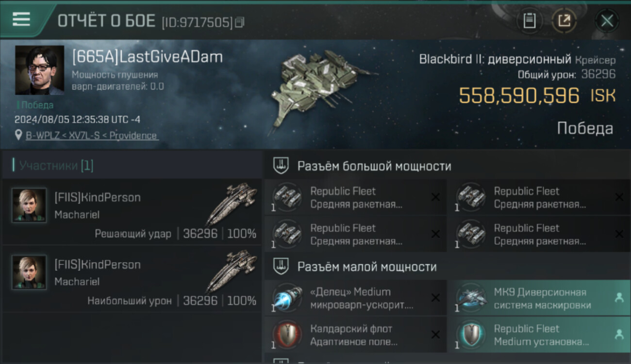Viewport: 631px width, 364px height.
Task: Select «Делец» Medium микроварп-ускоритель module
Action: coord(355,298)
